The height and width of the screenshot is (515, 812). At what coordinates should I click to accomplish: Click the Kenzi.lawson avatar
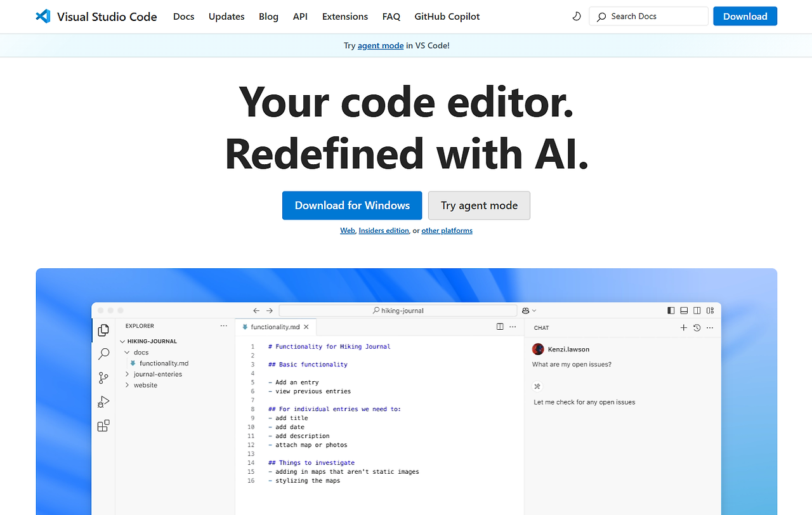pos(538,349)
